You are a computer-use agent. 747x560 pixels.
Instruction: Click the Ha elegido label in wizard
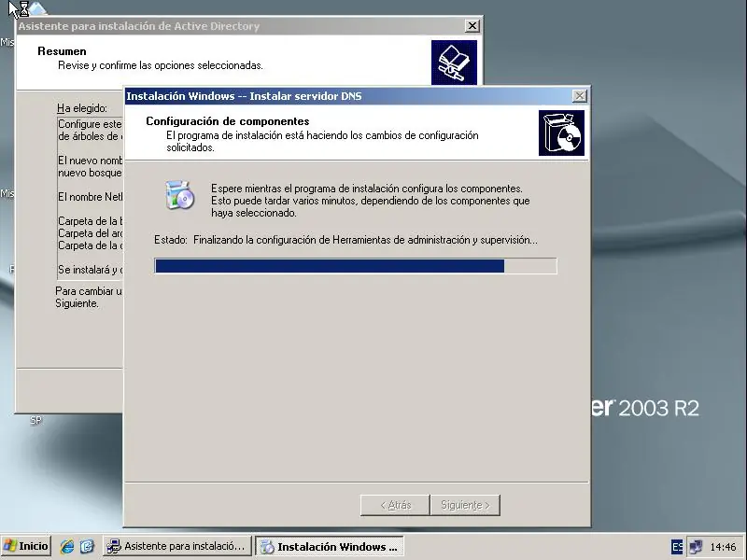[x=82, y=108]
